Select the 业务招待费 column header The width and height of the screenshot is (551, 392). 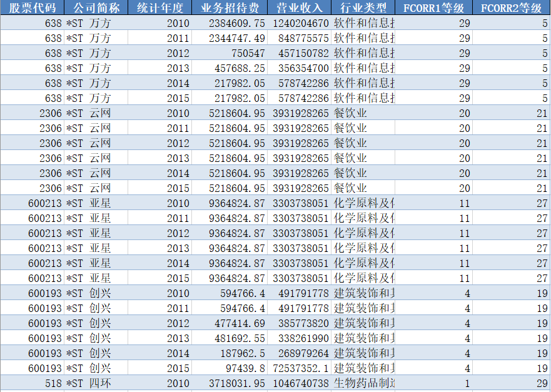coord(229,8)
